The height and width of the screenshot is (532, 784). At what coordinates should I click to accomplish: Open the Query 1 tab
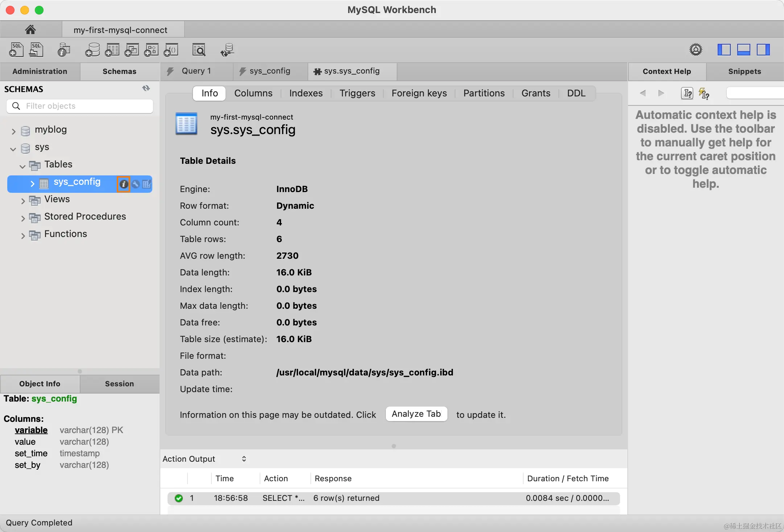(x=196, y=71)
